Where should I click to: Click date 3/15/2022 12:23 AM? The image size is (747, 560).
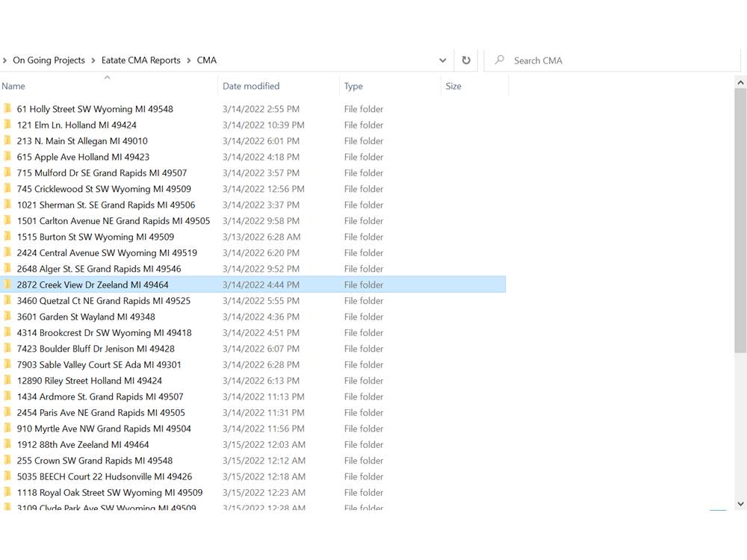click(x=264, y=492)
